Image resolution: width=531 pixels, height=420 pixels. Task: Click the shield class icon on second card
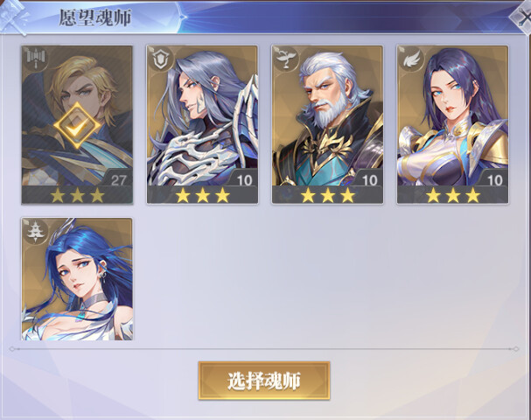coord(160,59)
